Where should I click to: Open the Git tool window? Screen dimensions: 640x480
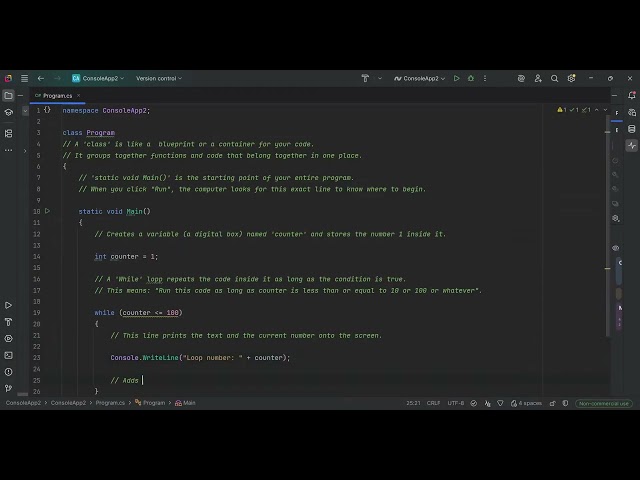(x=8, y=388)
